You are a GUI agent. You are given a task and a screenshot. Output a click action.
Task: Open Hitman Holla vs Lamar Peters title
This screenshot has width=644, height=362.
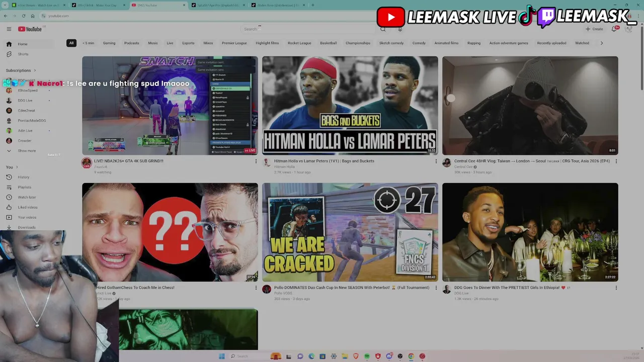[x=324, y=161]
